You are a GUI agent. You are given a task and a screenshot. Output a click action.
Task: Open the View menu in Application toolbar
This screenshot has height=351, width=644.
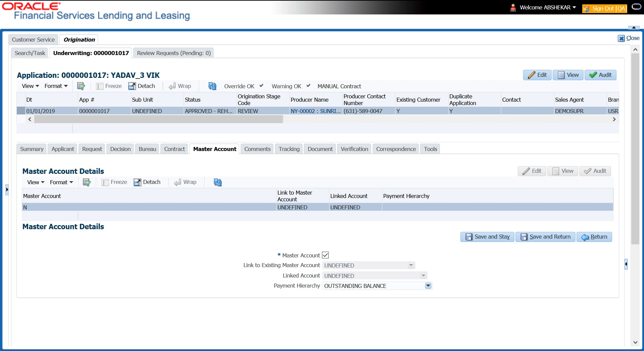click(31, 86)
